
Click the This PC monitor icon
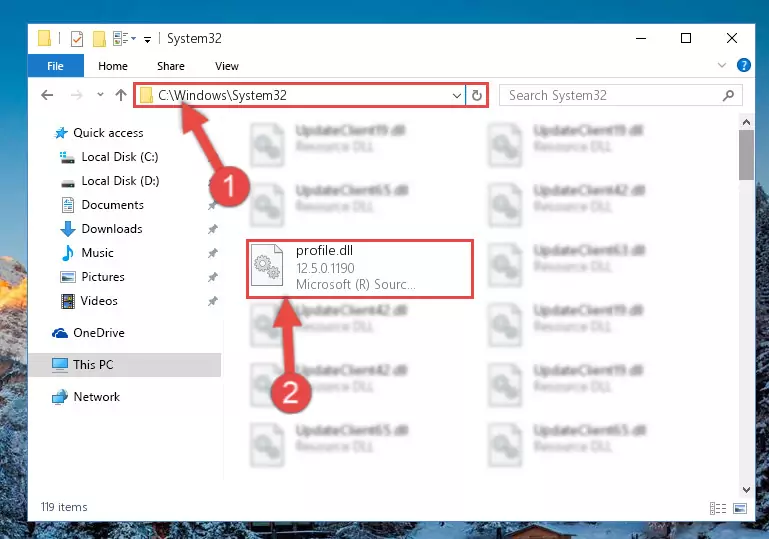click(x=60, y=365)
